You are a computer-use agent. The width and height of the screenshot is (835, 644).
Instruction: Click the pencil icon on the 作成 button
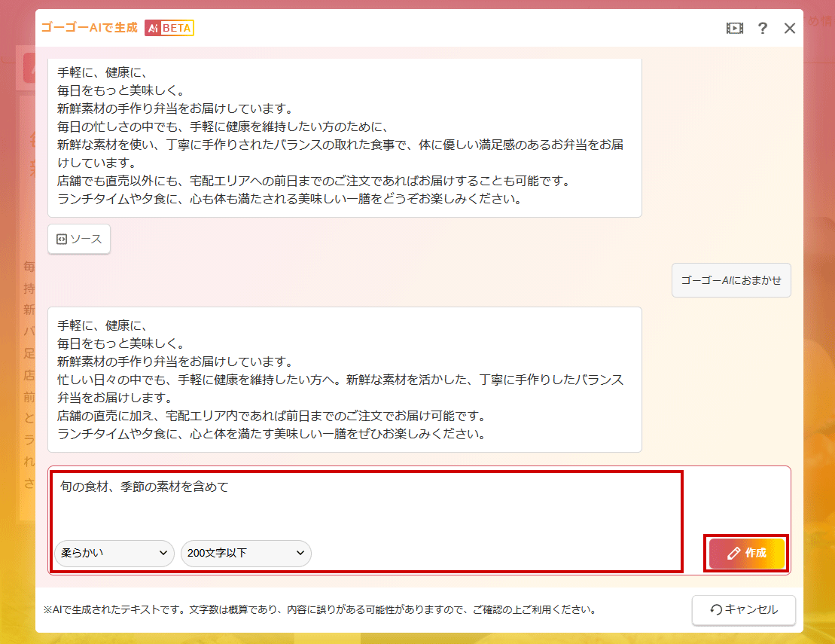[x=733, y=554]
